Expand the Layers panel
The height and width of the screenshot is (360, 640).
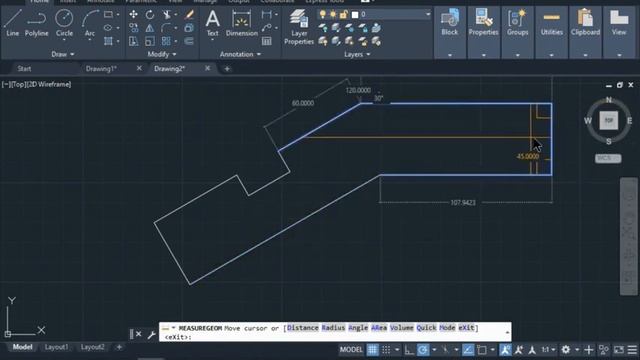coord(357,54)
